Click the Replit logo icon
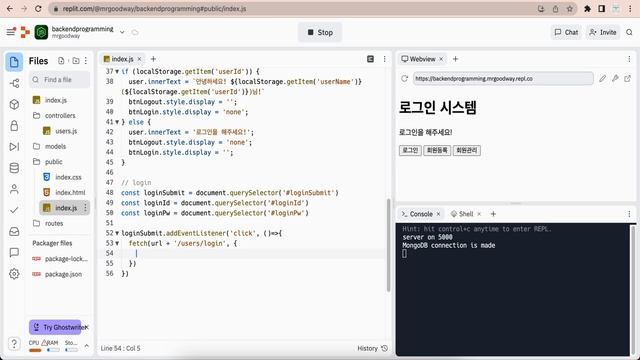 click(x=25, y=32)
